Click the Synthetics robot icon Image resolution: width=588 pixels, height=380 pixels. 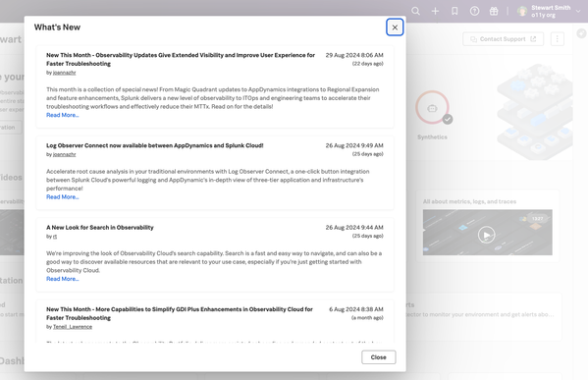(x=432, y=108)
